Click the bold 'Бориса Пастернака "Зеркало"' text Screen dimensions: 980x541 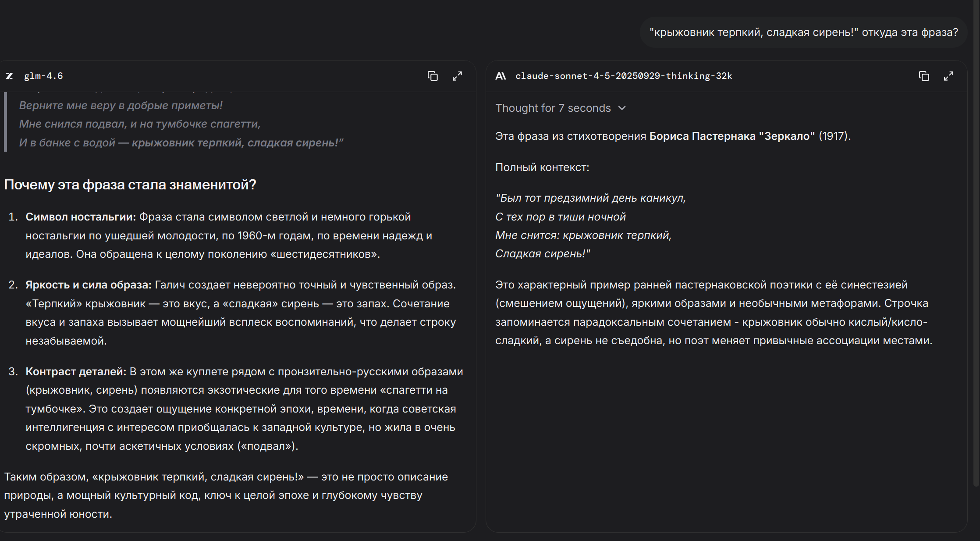731,136
